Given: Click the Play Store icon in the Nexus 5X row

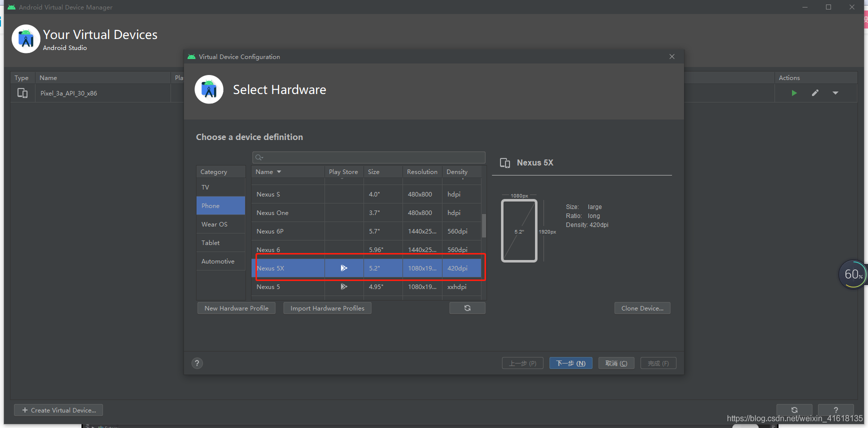Looking at the screenshot, I should (x=344, y=268).
